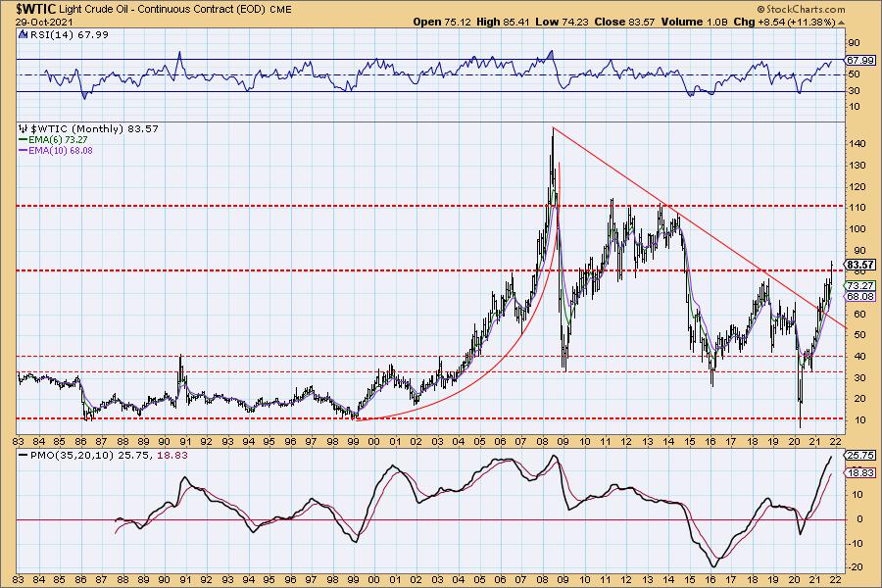The height and width of the screenshot is (588, 882).
Task: Click the -10 label on the PMO axis
Action: [x=855, y=544]
